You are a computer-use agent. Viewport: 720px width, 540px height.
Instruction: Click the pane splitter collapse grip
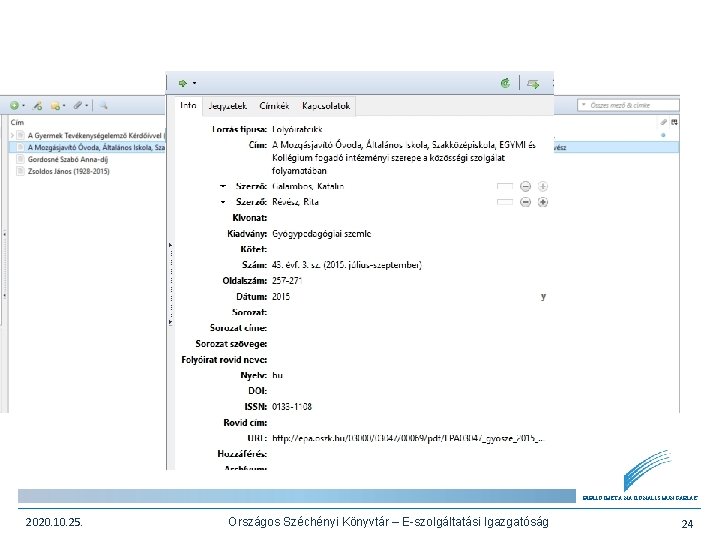171,285
